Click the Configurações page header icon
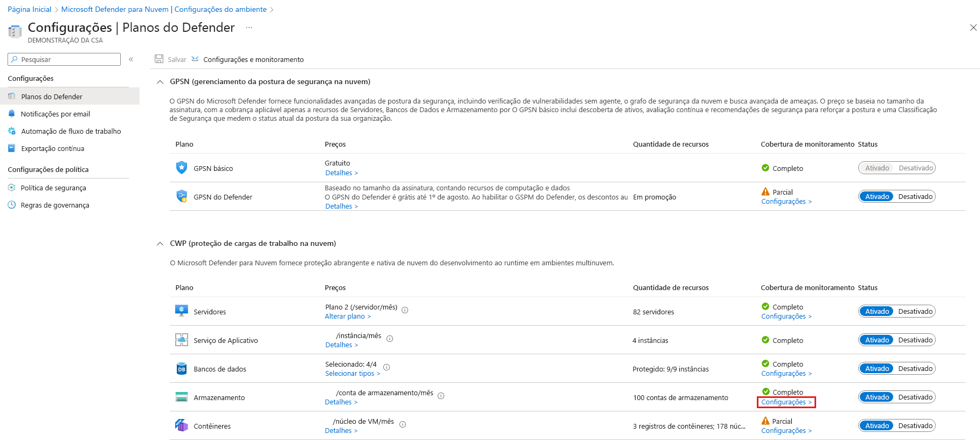980x440 pixels. (15, 31)
